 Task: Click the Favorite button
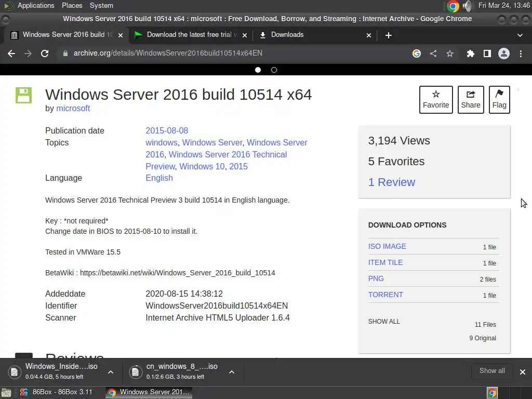436,100
